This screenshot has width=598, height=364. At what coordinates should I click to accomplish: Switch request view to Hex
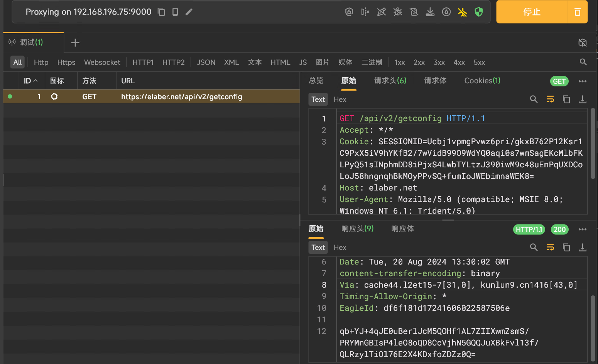coord(340,99)
